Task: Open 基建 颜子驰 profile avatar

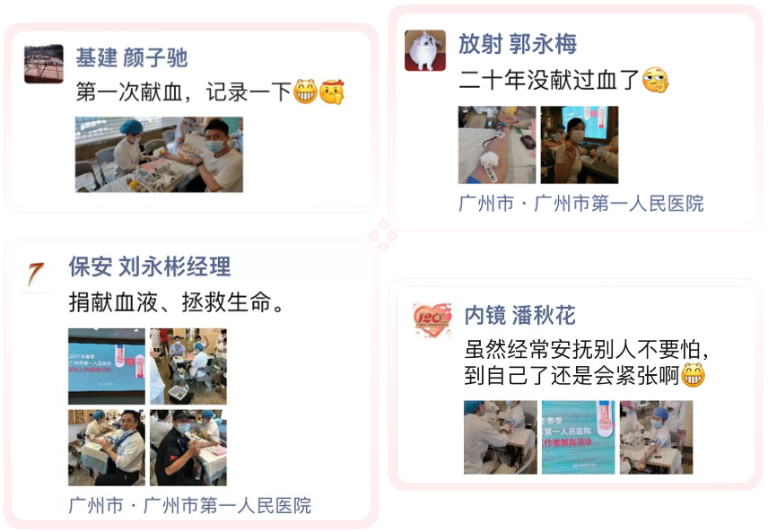Action: point(44,64)
